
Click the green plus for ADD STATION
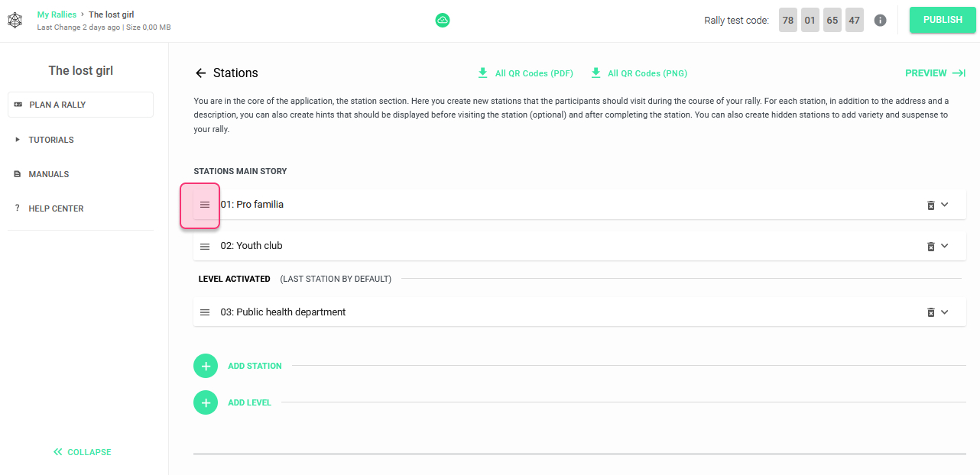point(206,366)
